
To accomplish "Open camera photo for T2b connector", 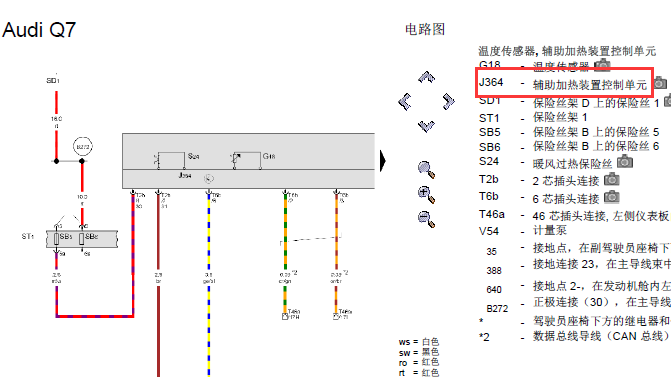I will [x=612, y=179].
